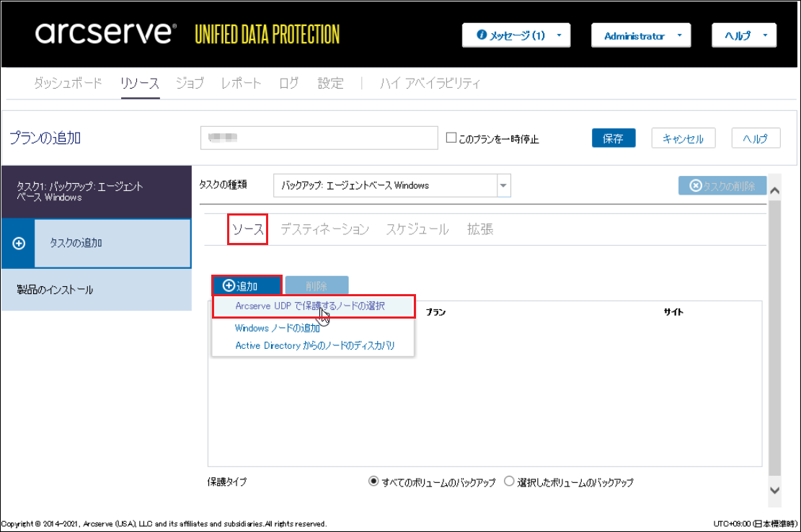Open the 設定 tab
Image resolution: width=801 pixels, height=532 pixels.
(330, 83)
